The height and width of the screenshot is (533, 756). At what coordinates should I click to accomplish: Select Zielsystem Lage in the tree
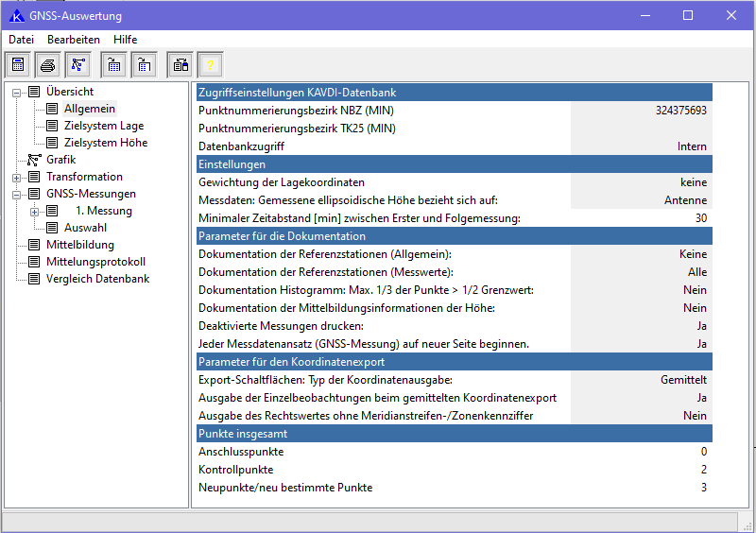[104, 126]
